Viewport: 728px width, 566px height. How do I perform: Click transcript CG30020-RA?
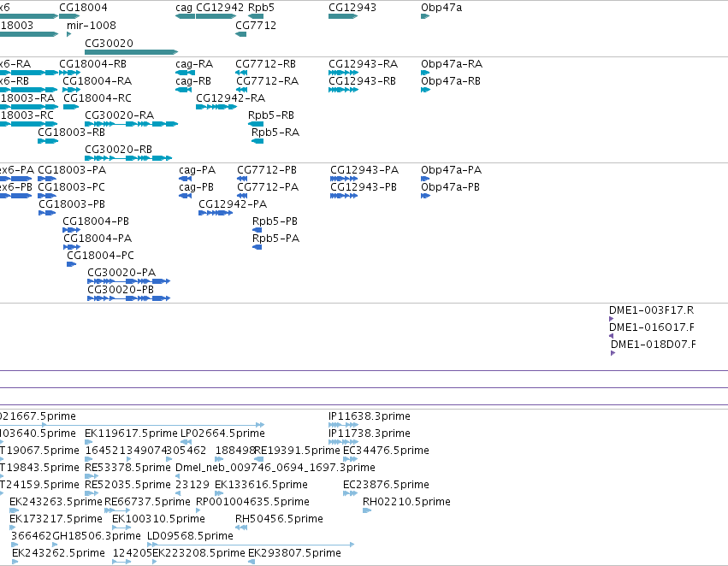(119, 115)
